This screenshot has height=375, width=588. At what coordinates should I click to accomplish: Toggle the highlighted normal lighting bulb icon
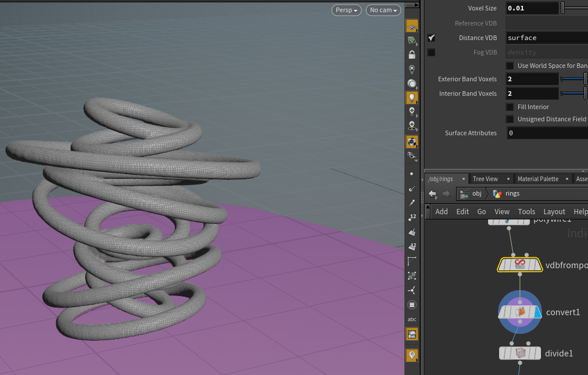pos(412,98)
